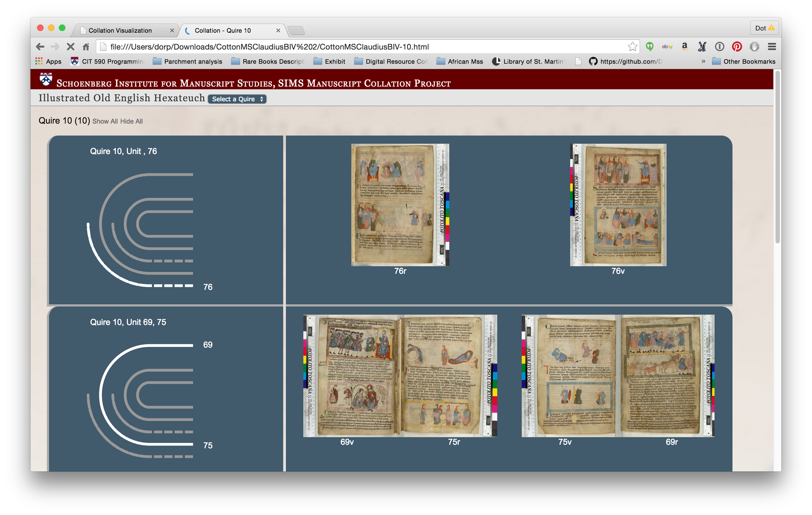Open the 75v–69r spread thumbnail

pos(618,376)
